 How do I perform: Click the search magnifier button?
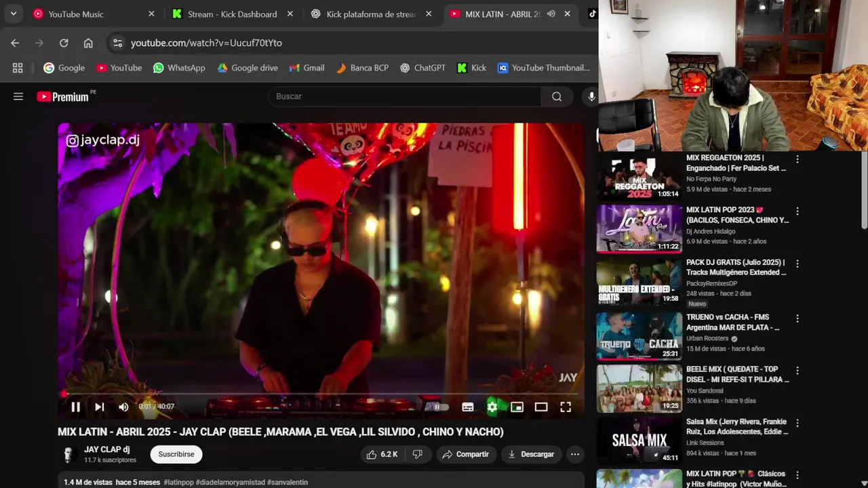pyautogui.click(x=557, y=96)
